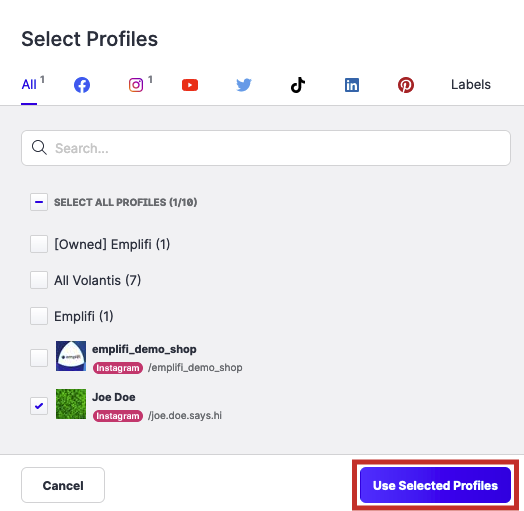524x511 pixels.
Task: Filter profiles by YouTube icon
Action: coord(190,85)
